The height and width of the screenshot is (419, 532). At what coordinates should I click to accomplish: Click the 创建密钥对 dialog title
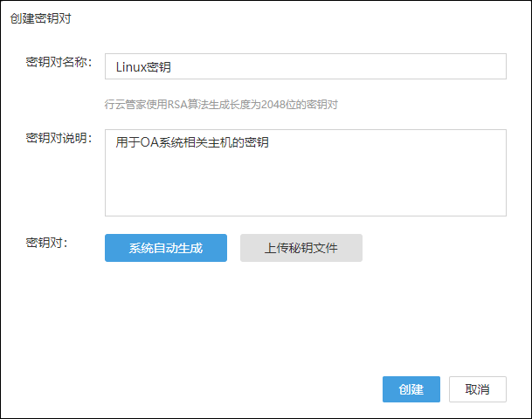(40, 18)
